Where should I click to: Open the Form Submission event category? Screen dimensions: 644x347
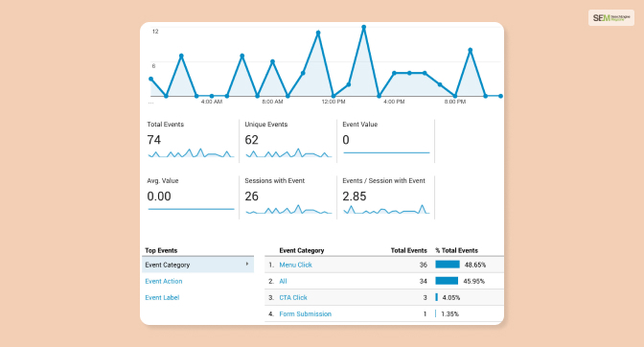click(x=305, y=314)
